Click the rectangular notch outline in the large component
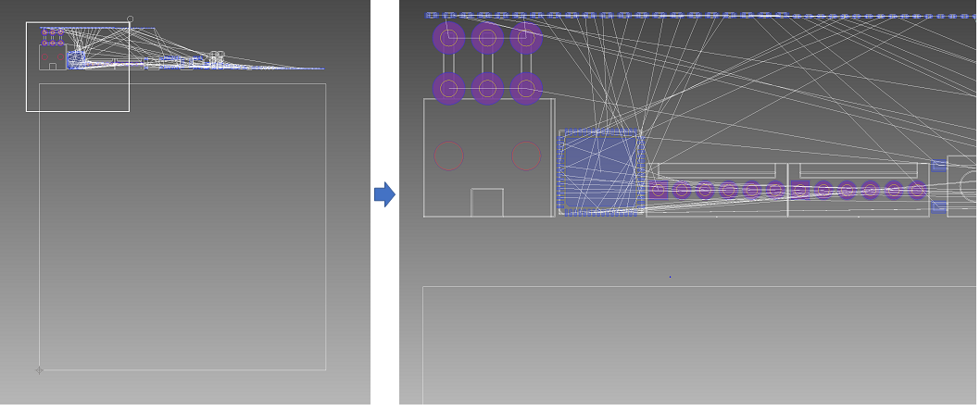 tap(487, 203)
